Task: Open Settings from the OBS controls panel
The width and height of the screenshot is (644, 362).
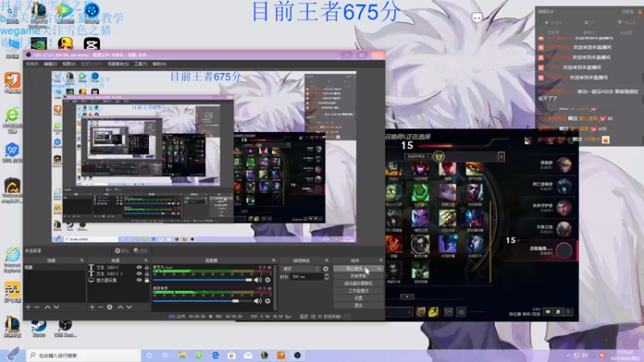Action: tap(358, 298)
